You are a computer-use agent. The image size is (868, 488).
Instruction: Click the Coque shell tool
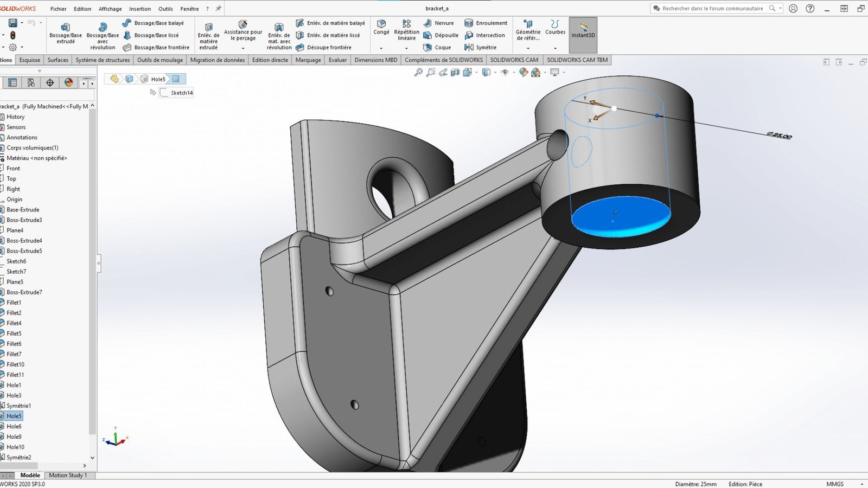coord(437,47)
